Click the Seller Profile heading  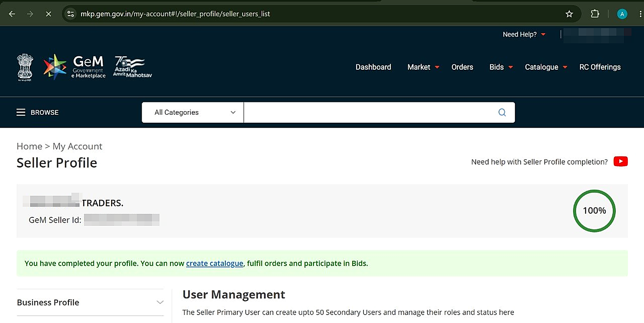tap(57, 163)
